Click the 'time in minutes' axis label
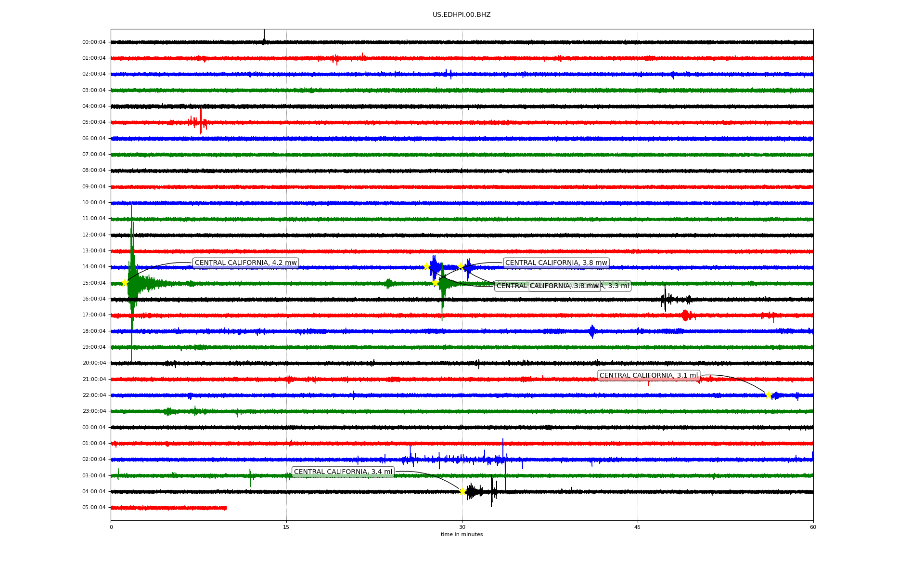Screen dimensions: 924x578 (462, 535)
